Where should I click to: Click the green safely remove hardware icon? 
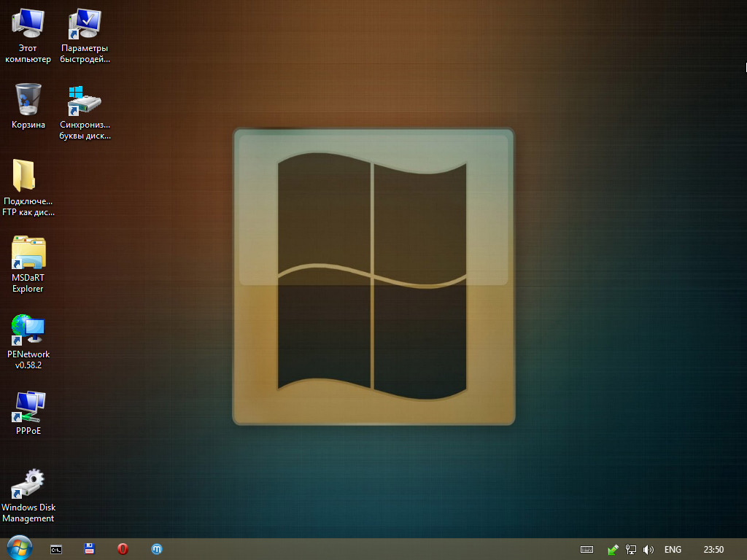[614, 549]
